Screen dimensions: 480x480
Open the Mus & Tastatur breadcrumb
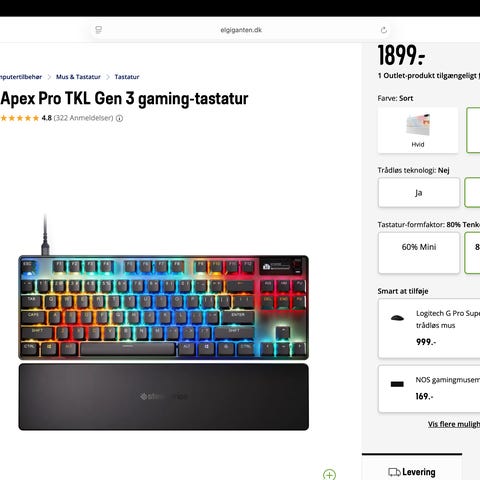tap(78, 77)
